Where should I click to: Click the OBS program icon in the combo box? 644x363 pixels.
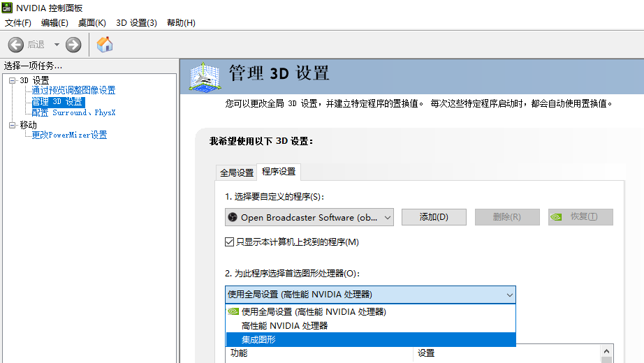click(233, 217)
